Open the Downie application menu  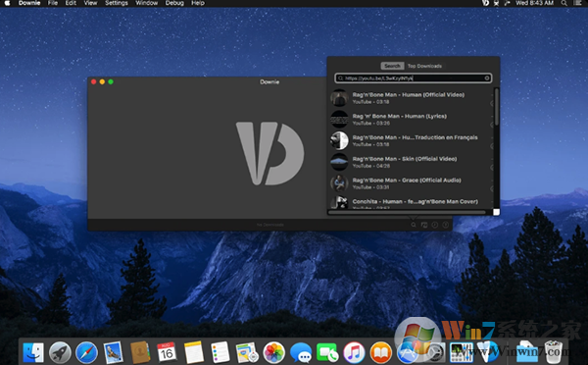[x=29, y=3]
